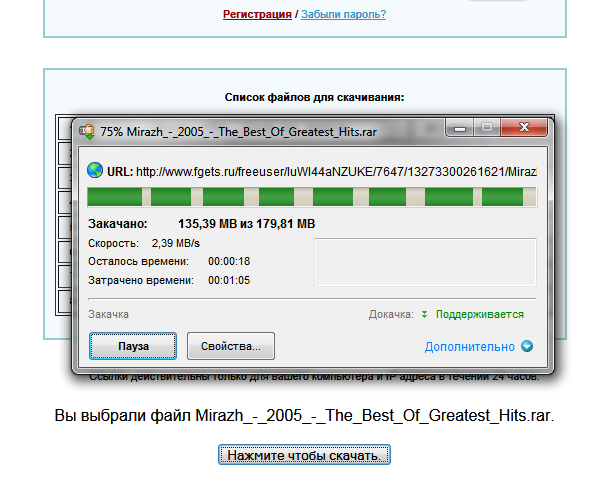
Task: Open Свойства... download properties
Action: (230, 346)
